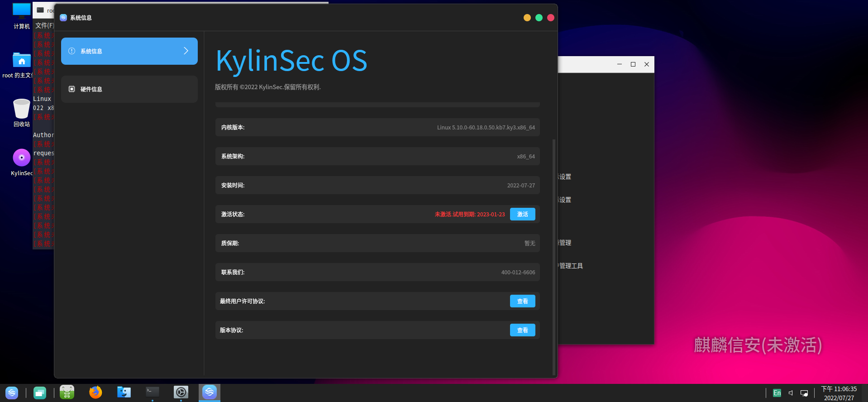Close the background settings window

(647, 64)
